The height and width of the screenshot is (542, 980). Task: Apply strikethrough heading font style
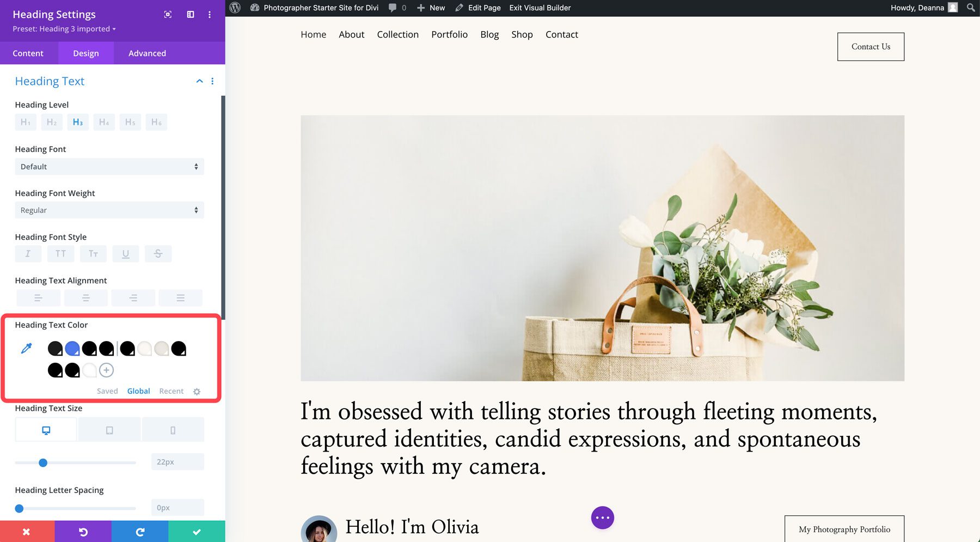coord(158,253)
